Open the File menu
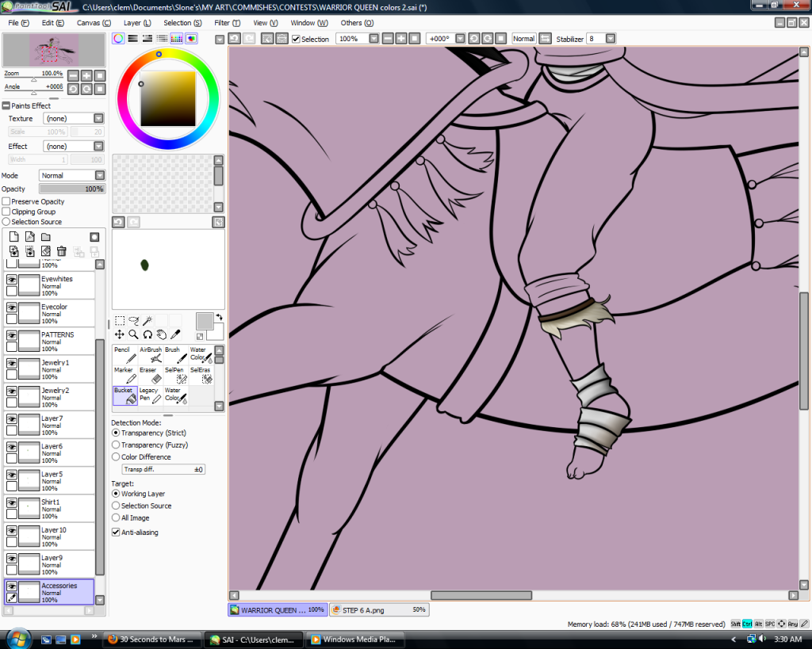The image size is (812, 649). pyautogui.click(x=19, y=23)
